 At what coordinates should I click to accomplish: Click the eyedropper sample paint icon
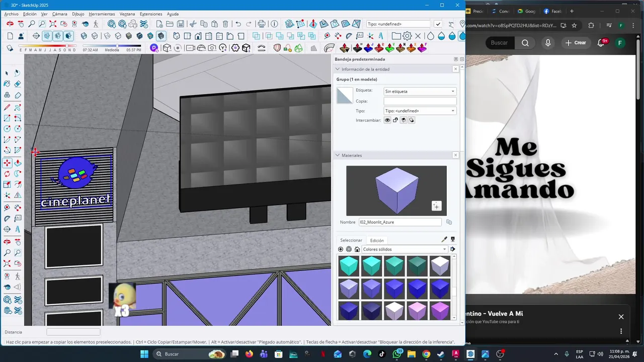pos(444,239)
